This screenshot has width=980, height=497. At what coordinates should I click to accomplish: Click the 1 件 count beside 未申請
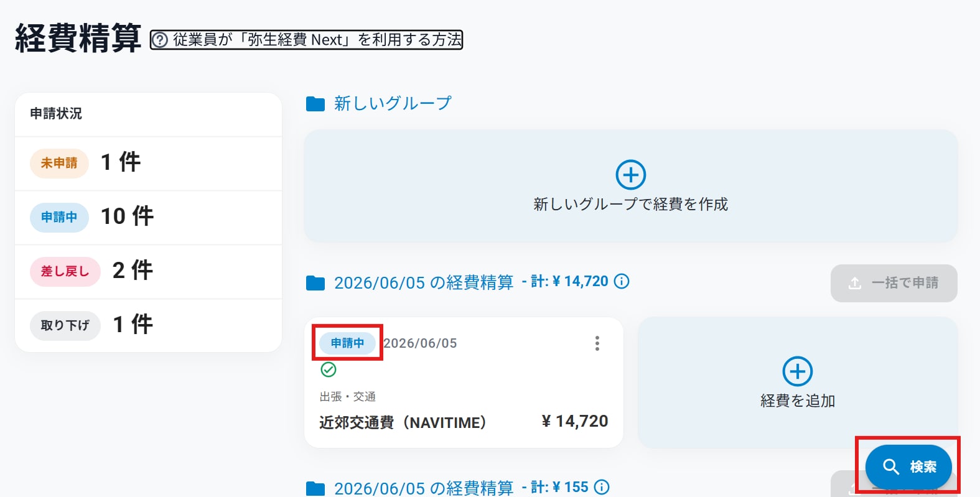coord(121,162)
